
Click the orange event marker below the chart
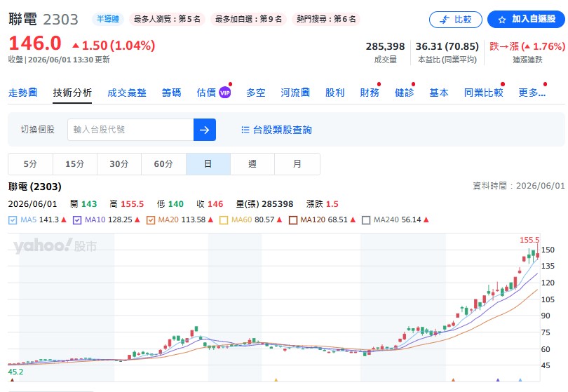(x=453, y=380)
